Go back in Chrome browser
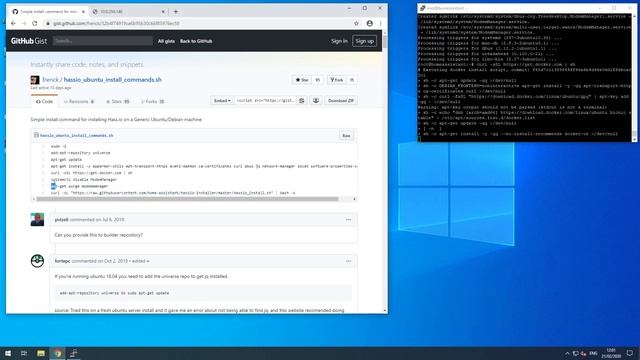Viewport: 640px width, 360px height. [13, 23]
